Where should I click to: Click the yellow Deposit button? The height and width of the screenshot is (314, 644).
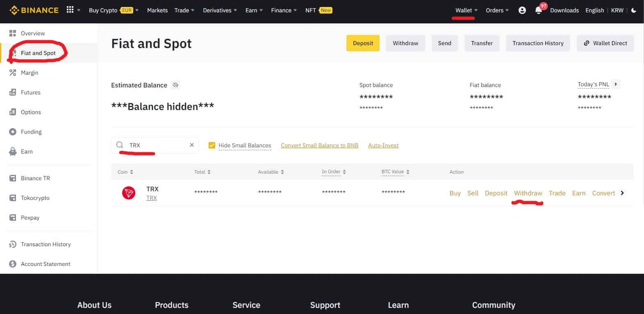point(363,43)
